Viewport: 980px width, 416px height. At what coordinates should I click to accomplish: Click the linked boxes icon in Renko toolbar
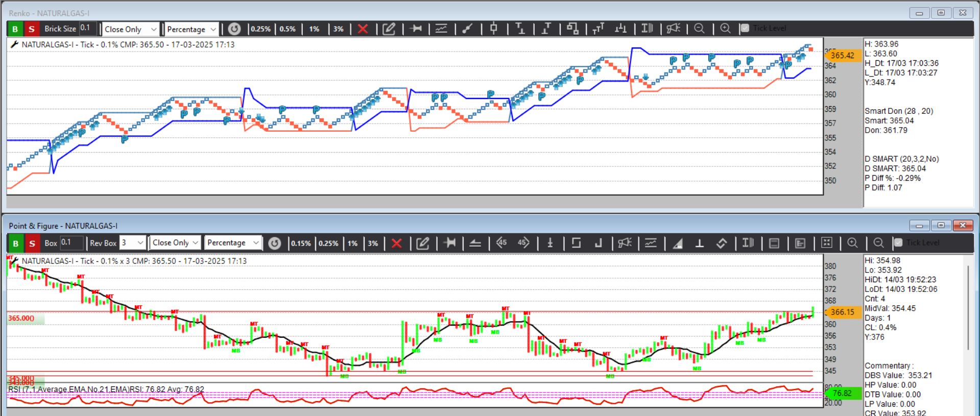pyautogui.click(x=572, y=29)
